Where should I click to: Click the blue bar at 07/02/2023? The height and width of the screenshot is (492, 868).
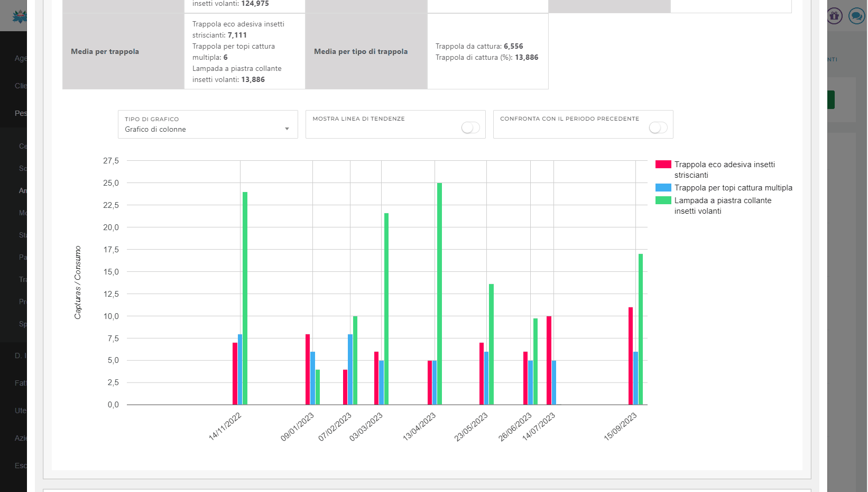coord(350,369)
